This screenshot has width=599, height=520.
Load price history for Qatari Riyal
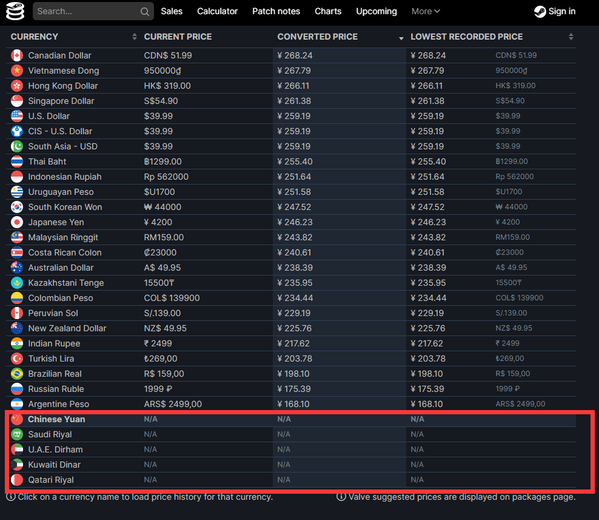point(51,480)
